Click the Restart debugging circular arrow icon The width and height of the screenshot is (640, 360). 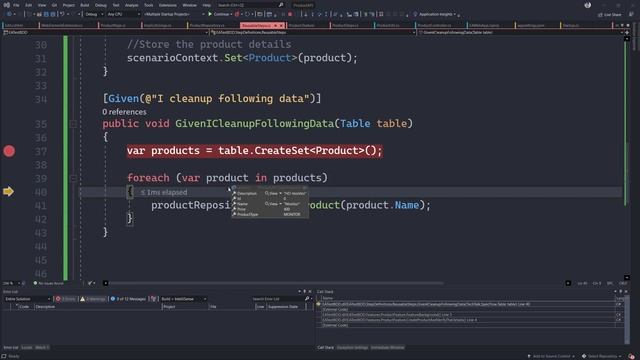pos(247,14)
